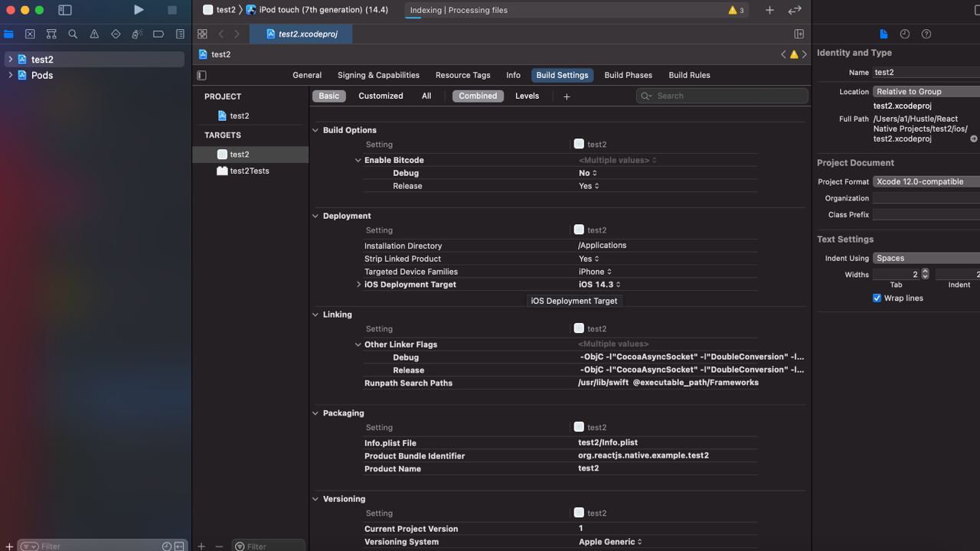Jump to next issue arrow
Viewport: 980px width, 551px height.
[804, 54]
